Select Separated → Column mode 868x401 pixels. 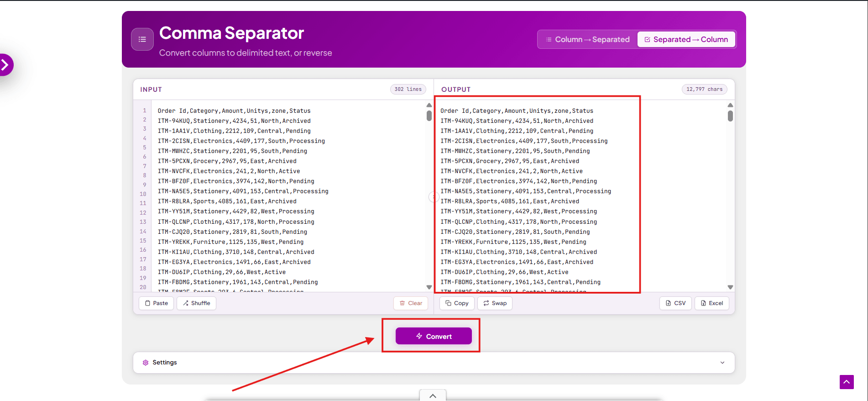[686, 40]
